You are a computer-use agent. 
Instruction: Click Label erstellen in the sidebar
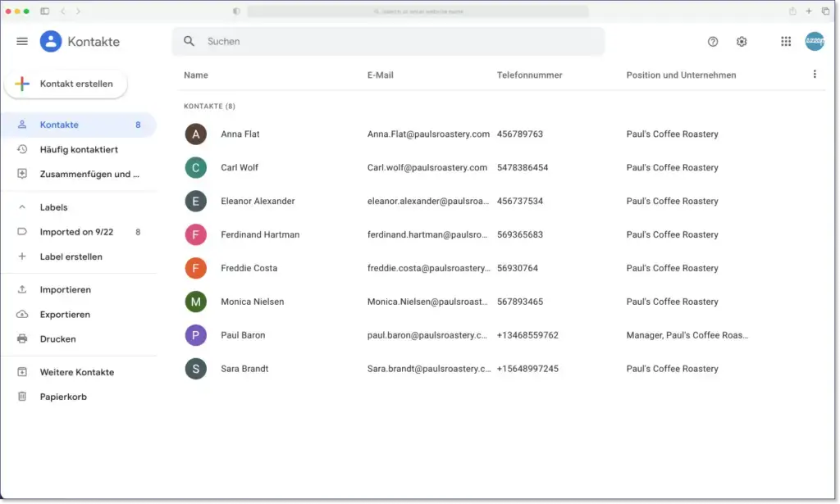click(x=71, y=257)
